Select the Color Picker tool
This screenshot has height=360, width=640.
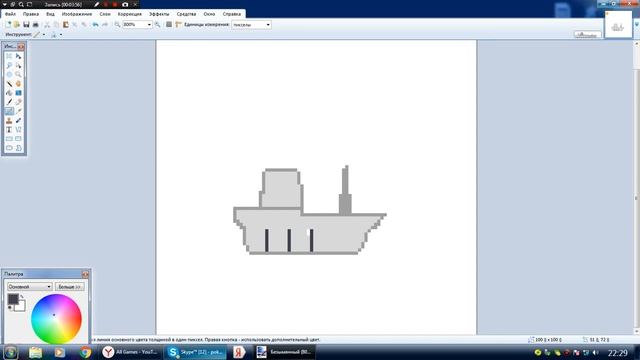click(18, 111)
